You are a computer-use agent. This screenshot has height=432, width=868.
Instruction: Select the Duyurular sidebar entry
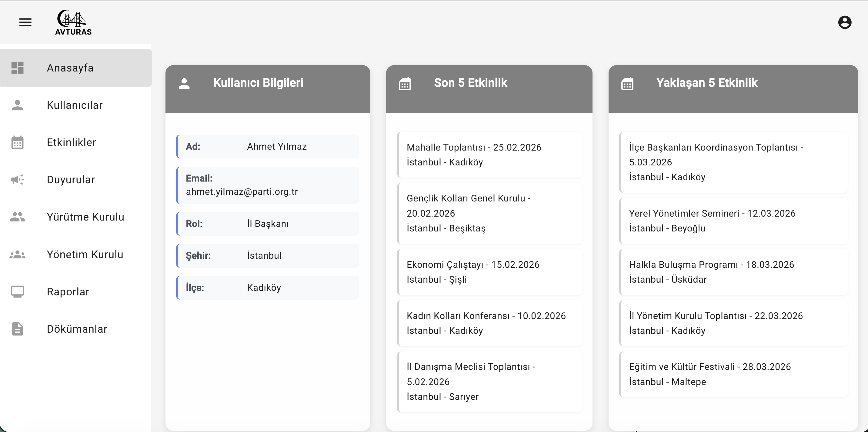pos(71,179)
